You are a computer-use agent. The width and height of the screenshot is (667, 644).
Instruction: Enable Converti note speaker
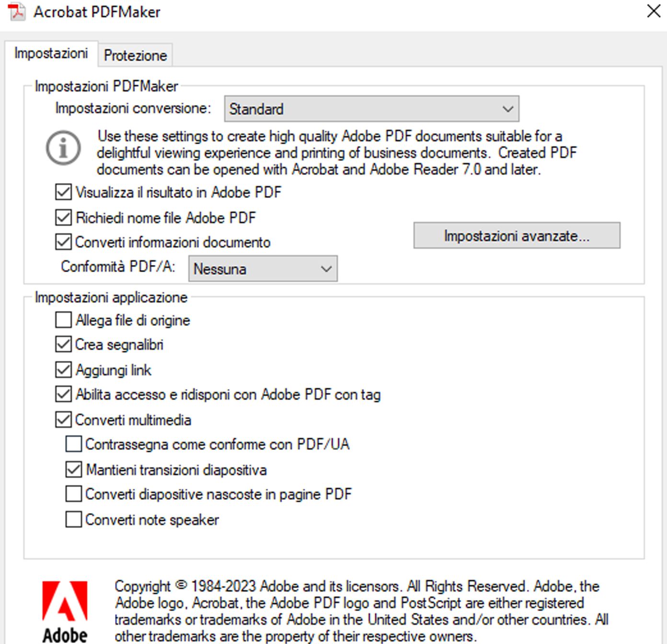tap(73, 519)
